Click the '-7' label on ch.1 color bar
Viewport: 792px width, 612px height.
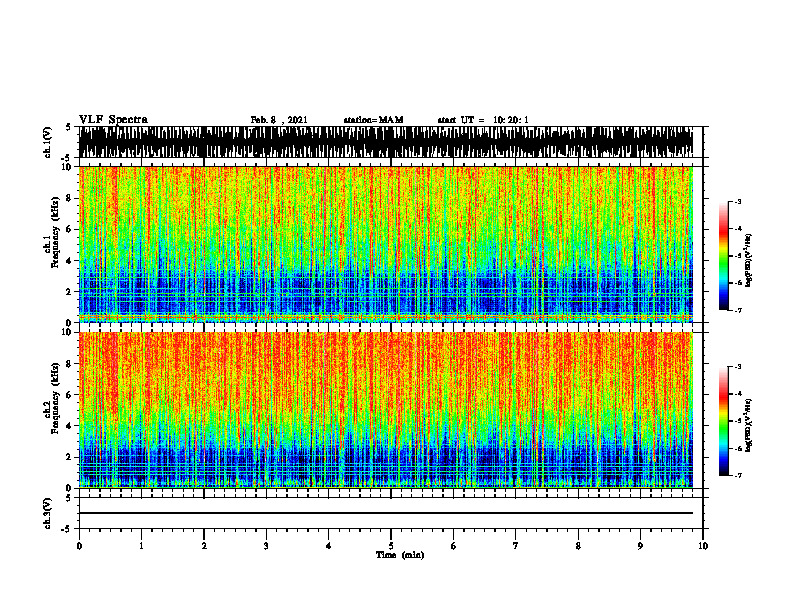(x=737, y=311)
